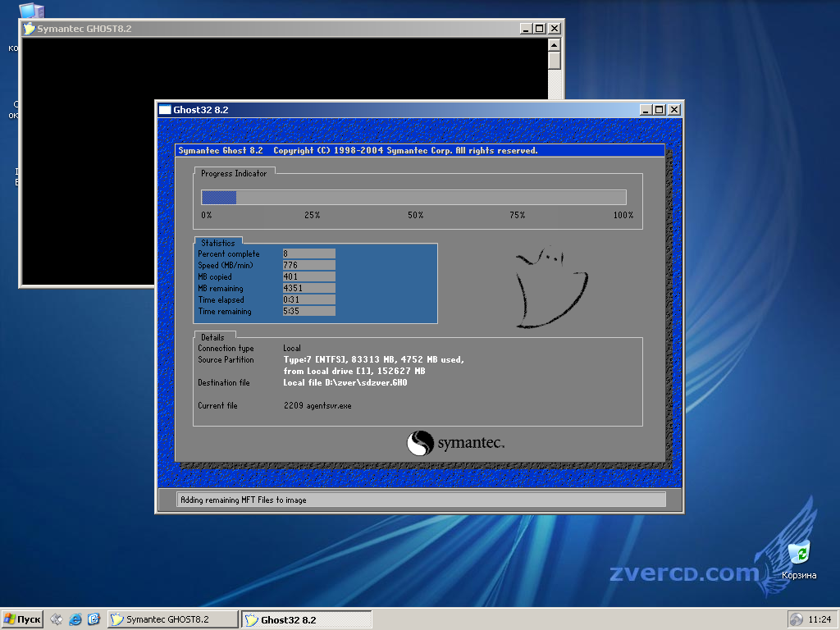This screenshot has height=630, width=840.
Task: Click current file 2209 agentsvr.exe
Action: [317, 405]
